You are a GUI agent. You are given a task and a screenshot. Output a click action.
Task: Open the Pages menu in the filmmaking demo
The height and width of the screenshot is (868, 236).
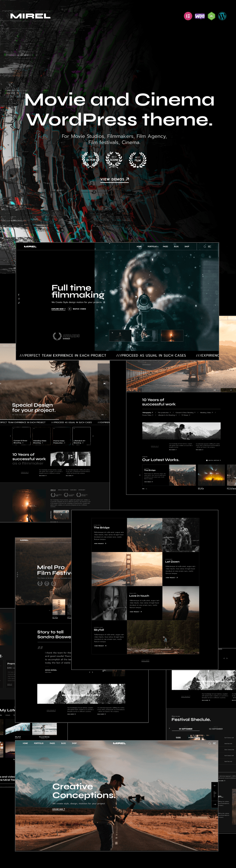(x=166, y=246)
